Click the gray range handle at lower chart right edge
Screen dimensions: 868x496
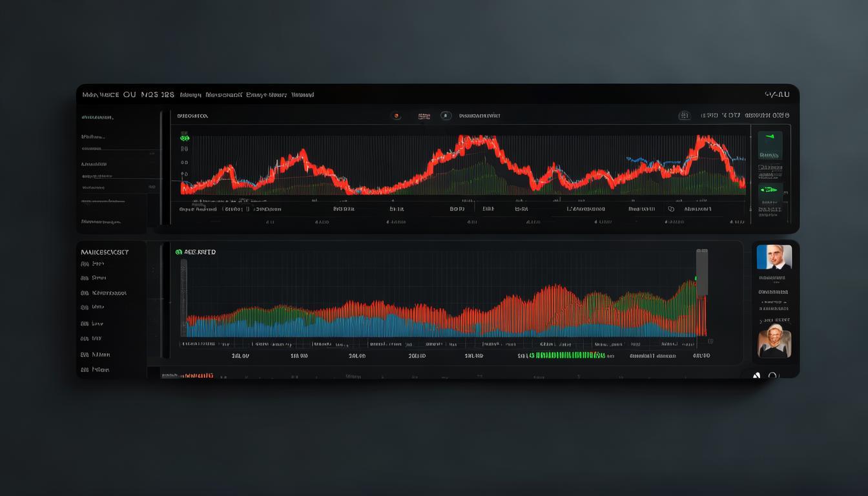coord(701,273)
